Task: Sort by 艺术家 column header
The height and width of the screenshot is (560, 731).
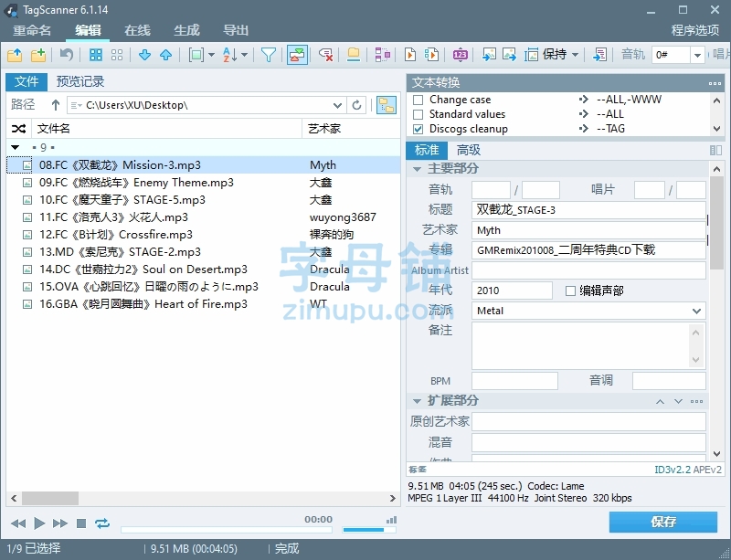Action: [x=351, y=129]
